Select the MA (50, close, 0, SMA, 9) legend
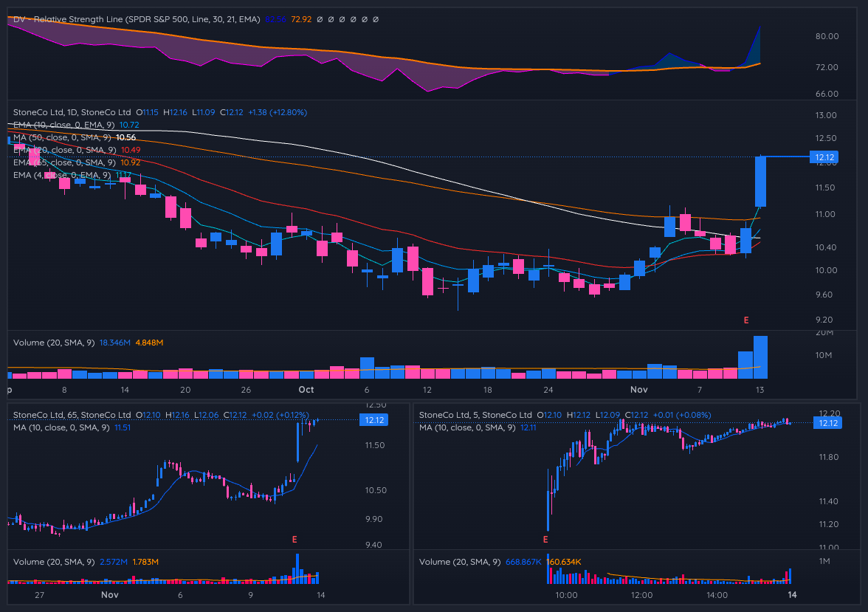 [x=62, y=137]
